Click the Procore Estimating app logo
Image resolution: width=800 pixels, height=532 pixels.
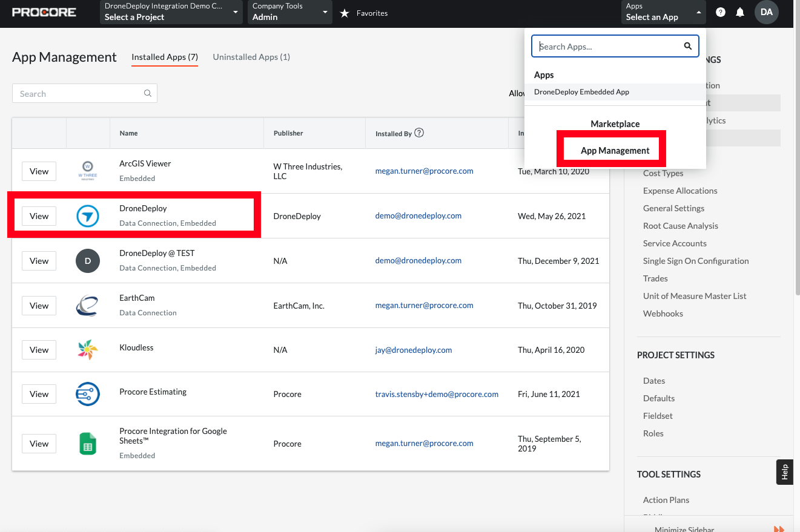coord(88,394)
